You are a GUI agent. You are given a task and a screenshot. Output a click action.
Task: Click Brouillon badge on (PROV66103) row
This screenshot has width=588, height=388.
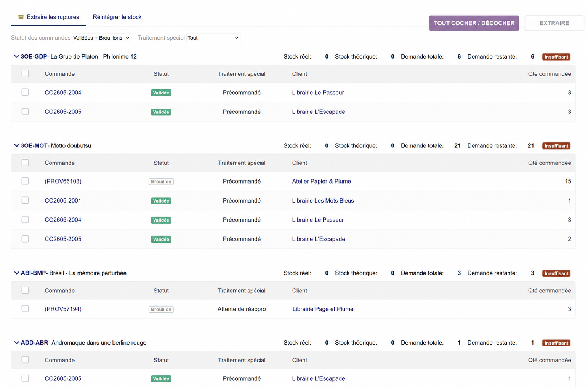(x=161, y=182)
